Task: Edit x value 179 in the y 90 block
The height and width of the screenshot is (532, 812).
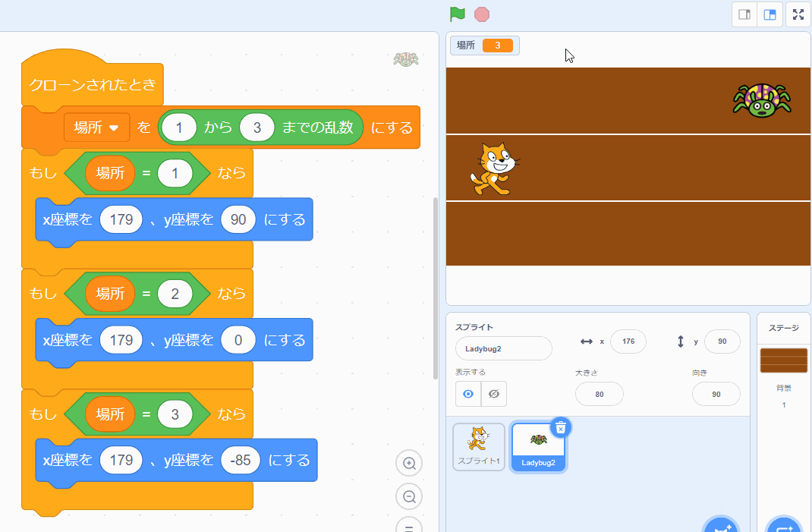Action: pyautogui.click(x=121, y=219)
